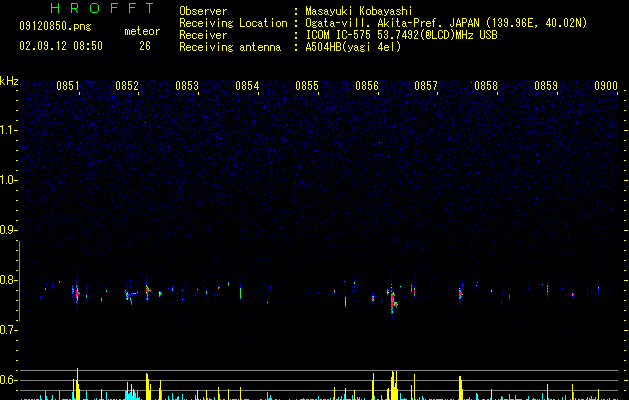629x400 pixels.
Task: Click the 0859 time marker
Action: coord(546,86)
